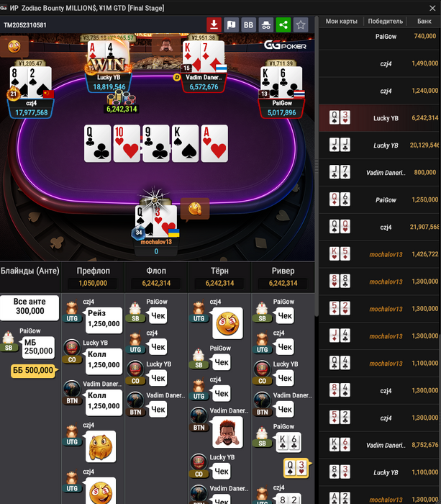The height and width of the screenshot is (504, 441).
Task: Open the czj4 QQ hand for 21,907,568
Action: click(379, 227)
